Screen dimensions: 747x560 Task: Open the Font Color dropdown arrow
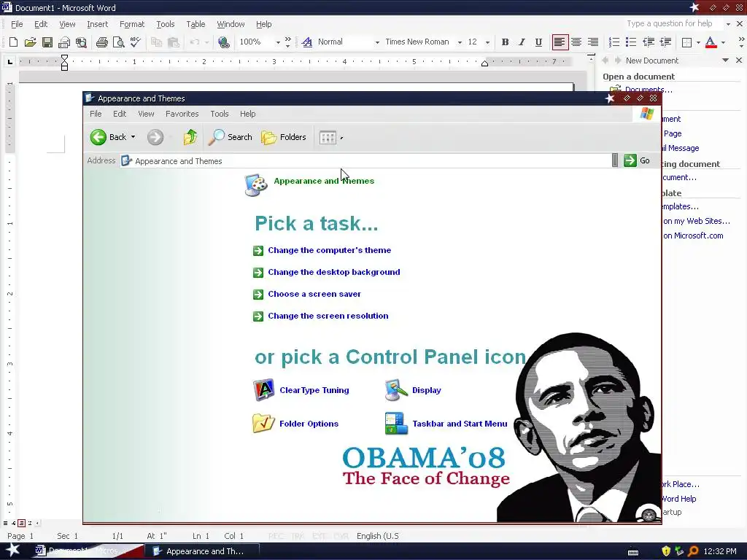(723, 42)
